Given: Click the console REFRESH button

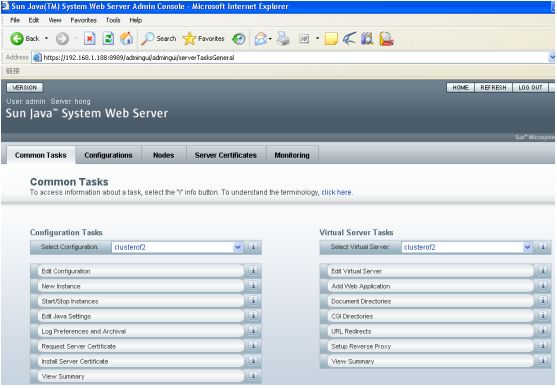Looking at the screenshot, I should tap(493, 87).
